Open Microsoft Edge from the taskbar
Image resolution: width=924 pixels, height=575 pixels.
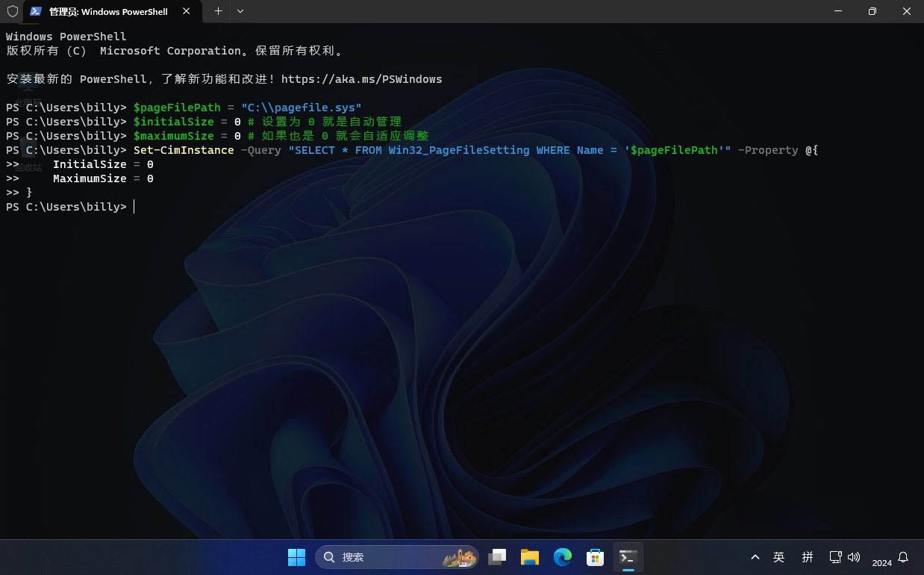tap(562, 557)
